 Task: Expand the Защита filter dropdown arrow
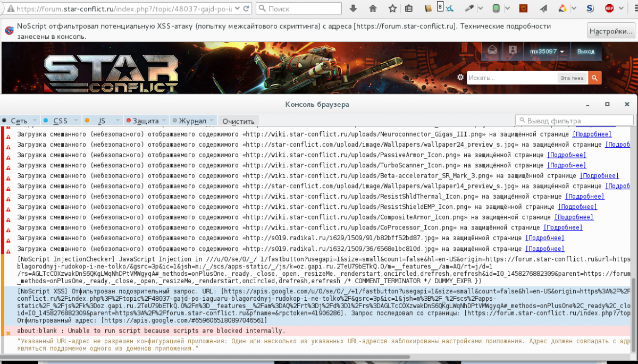[x=164, y=121]
